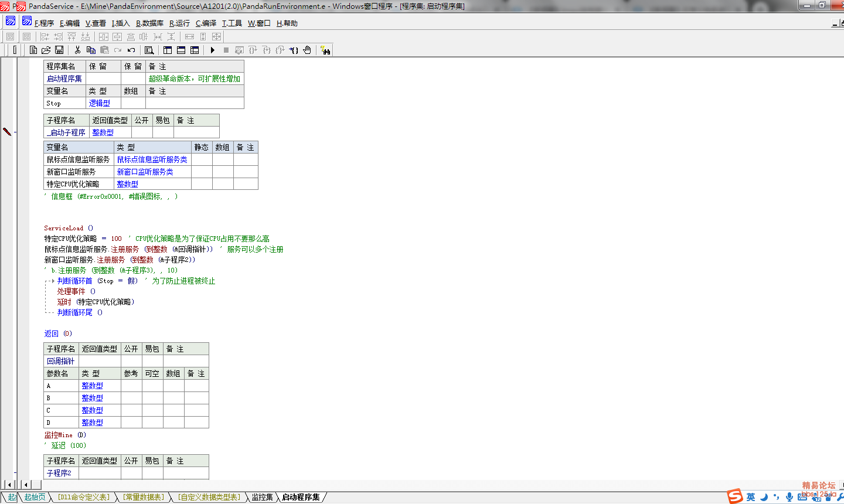This screenshot has height=504, width=844.
Task: Click the 监控Mine (D) code line
Action: (x=65, y=435)
